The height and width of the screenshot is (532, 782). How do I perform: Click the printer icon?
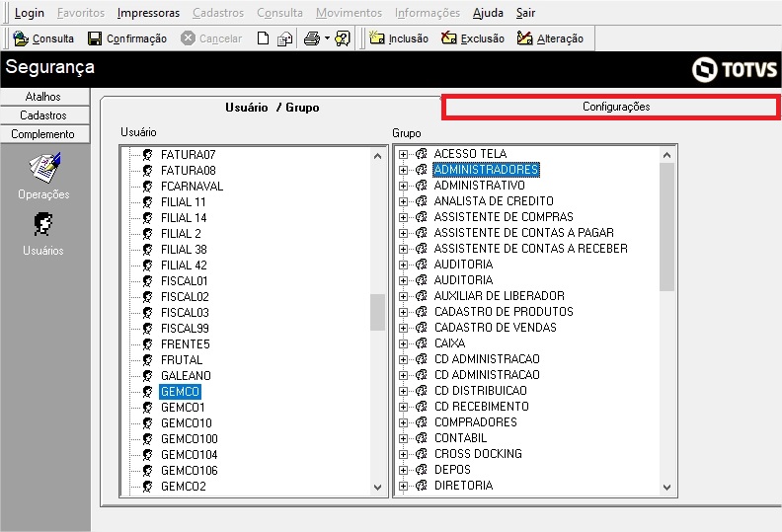(312, 38)
